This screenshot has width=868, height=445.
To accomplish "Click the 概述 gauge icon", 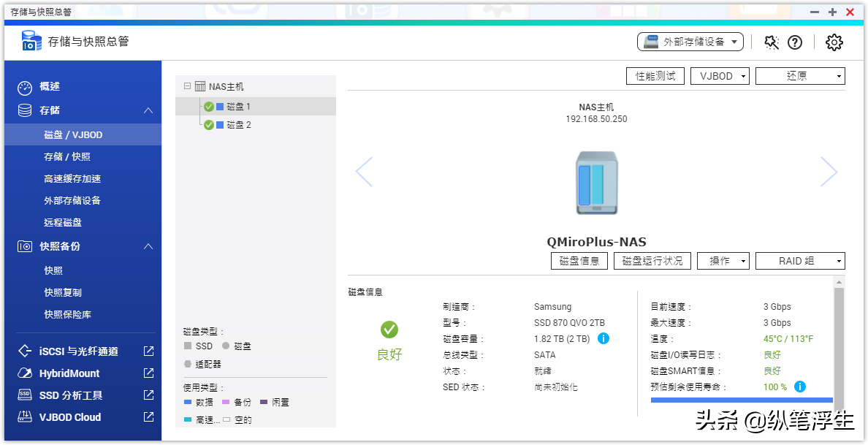I will coord(25,88).
